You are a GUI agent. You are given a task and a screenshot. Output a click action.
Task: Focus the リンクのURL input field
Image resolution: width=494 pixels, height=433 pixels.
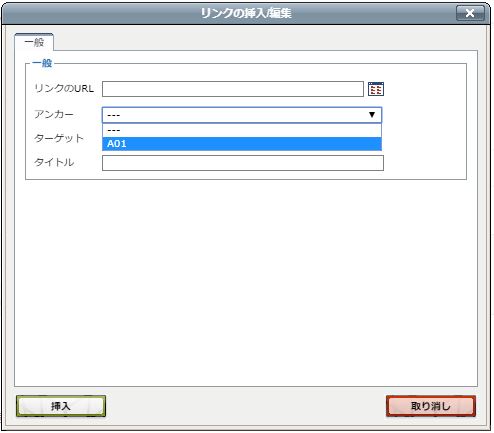(x=233, y=89)
